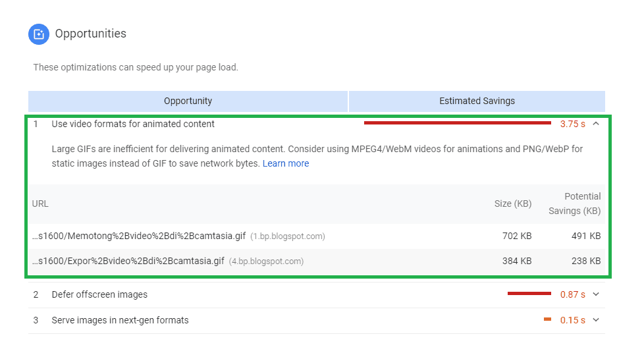This screenshot has width=644, height=355.
Task: Select the Estimated Savings column header
Action: click(x=477, y=101)
